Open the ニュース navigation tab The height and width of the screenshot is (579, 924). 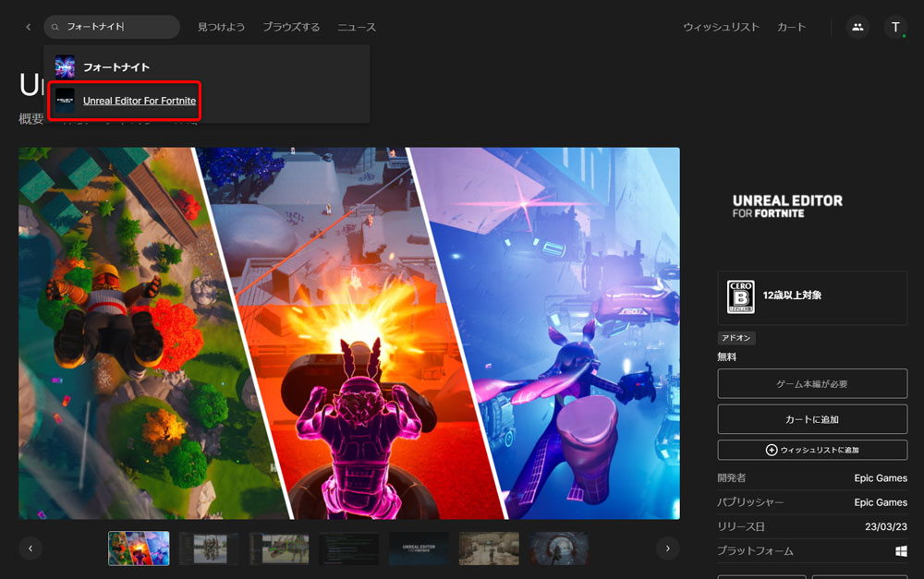click(357, 27)
